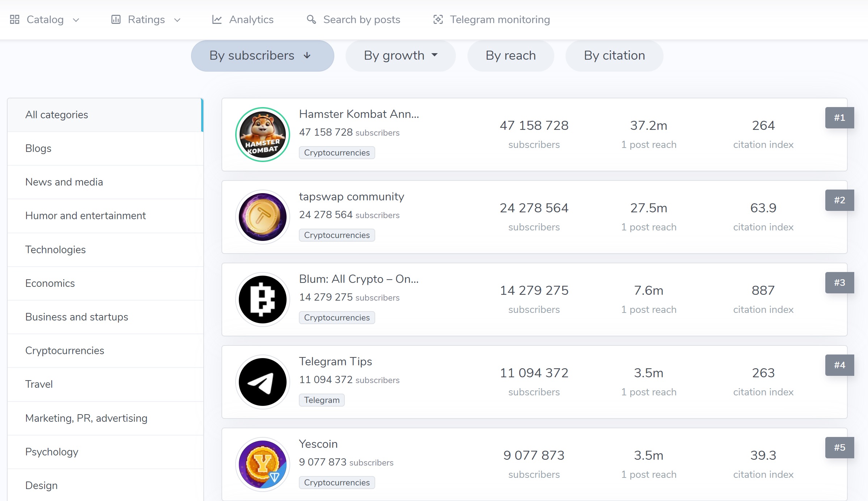
Task: Click the Telegram tag under Telegram Tips
Action: tap(322, 400)
